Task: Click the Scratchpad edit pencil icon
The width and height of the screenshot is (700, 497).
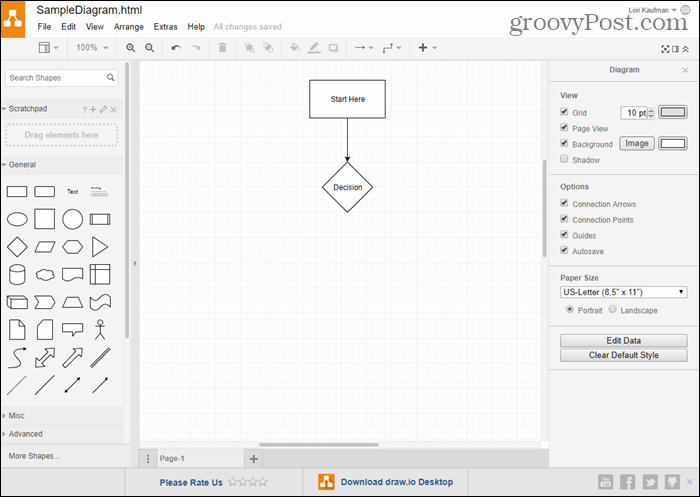Action: (x=103, y=109)
